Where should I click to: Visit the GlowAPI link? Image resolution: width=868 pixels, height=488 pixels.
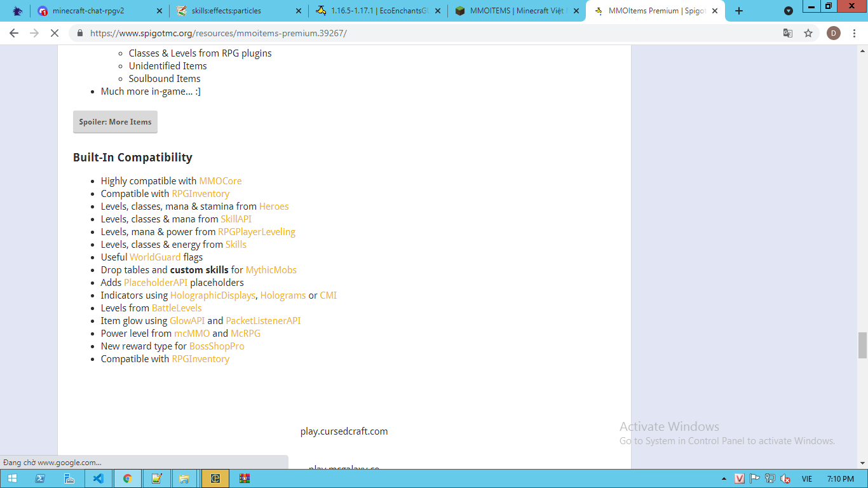click(187, 321)
